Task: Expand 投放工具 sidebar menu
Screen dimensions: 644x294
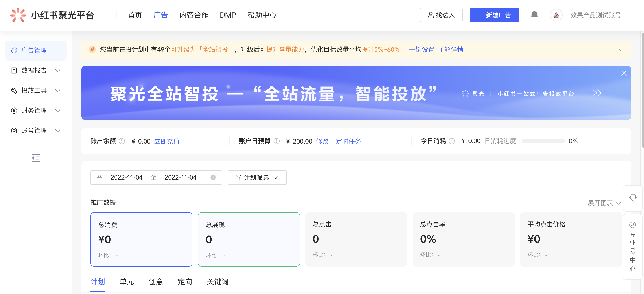Action: 36,90
